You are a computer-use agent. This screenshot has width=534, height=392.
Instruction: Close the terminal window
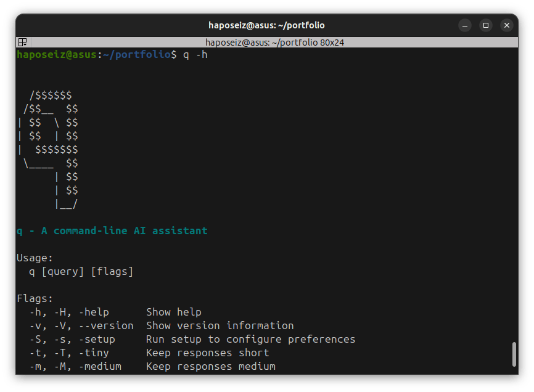point(506,25)
